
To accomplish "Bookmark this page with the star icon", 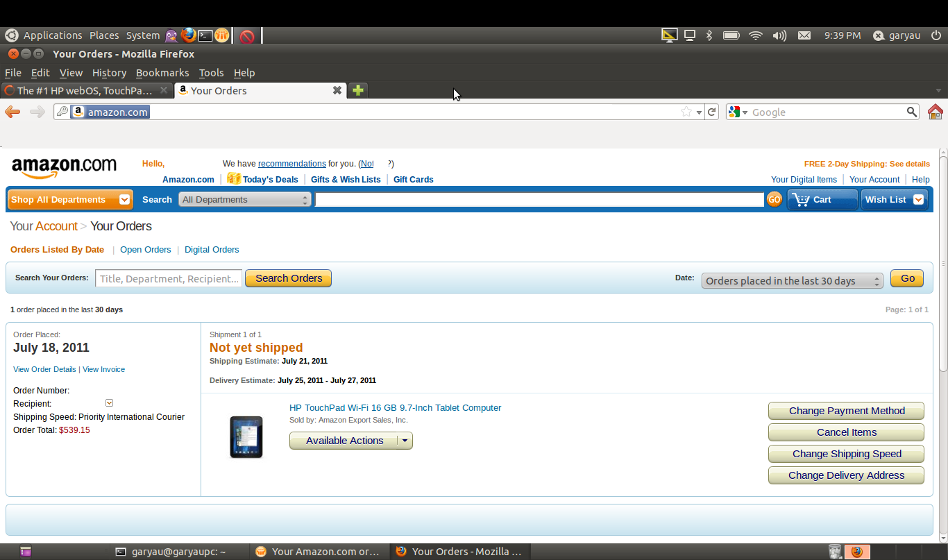I will pyautogui.click(x=686, y=112).
